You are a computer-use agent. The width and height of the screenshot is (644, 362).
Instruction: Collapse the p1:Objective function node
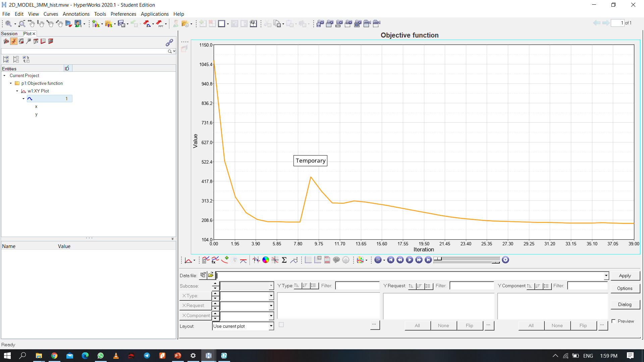tap(11, 83)
